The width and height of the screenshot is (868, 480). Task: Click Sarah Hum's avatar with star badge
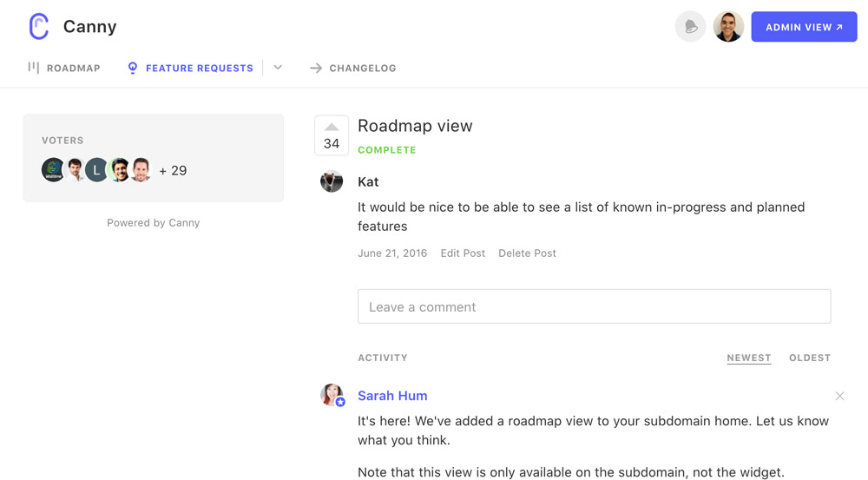click(x=332, y=395)
